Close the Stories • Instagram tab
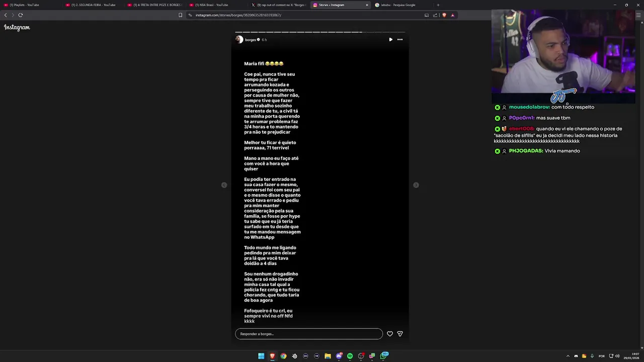Screen dimensions: 644x362 (x=367, y=5)
